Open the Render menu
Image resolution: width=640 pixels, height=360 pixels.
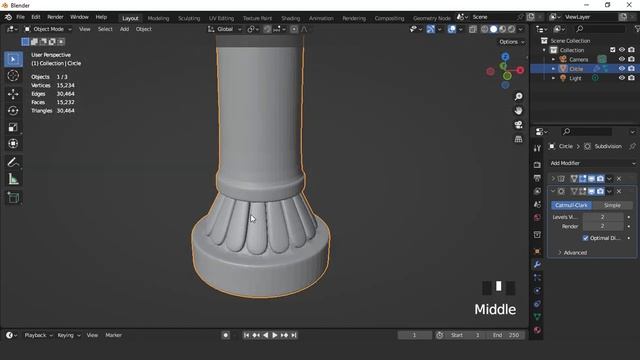tap(56, 17)
